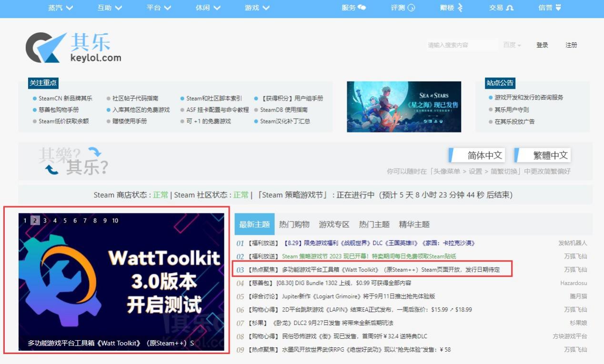Switch to the 热门购物 tab

point(294,224)
